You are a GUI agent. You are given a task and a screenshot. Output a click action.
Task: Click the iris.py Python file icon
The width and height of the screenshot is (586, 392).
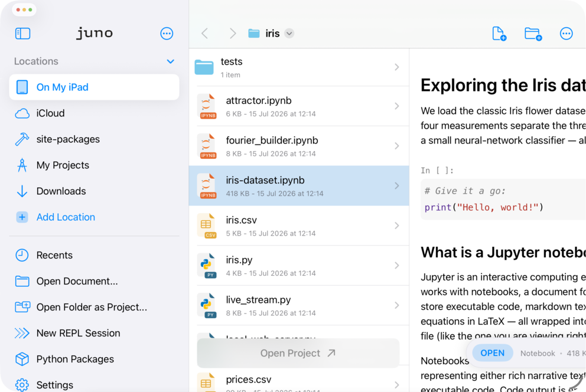(207, 266)
